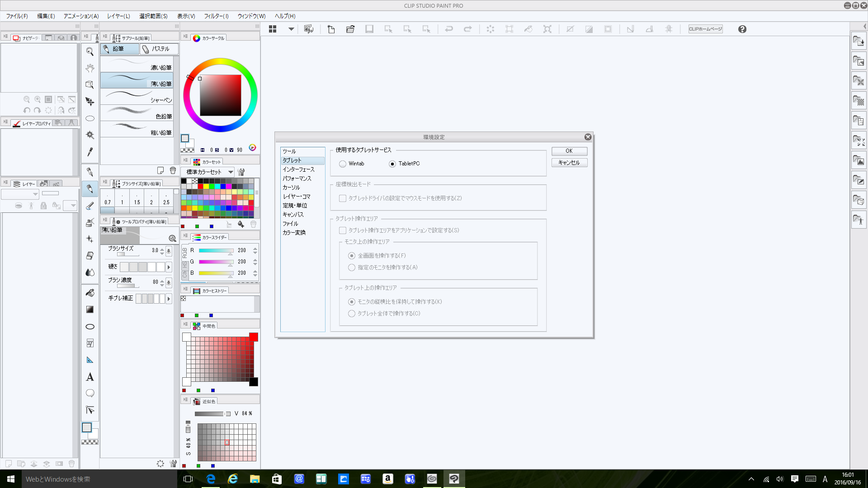The height and width of the screenshot is (488, 868).
Task: Expand hardness options arrow next to 硬さ
Action: click(169, 267)
